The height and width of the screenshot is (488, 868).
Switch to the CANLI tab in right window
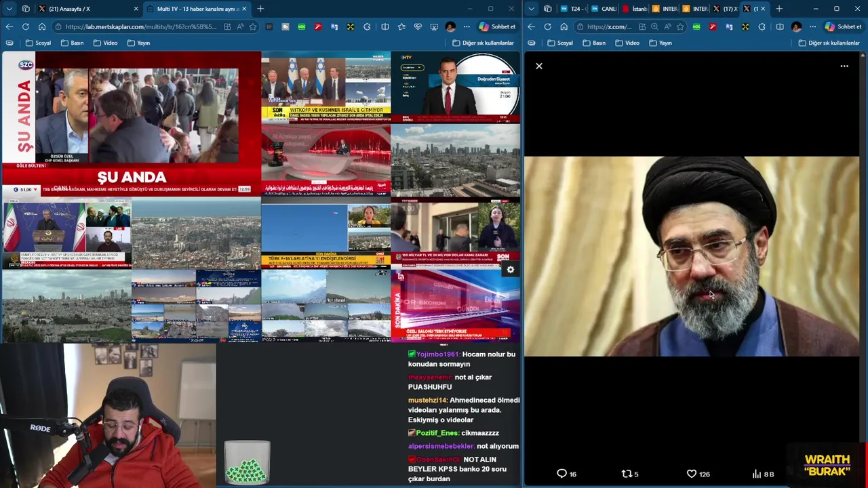pyautogui.click(x=604, y=9)
